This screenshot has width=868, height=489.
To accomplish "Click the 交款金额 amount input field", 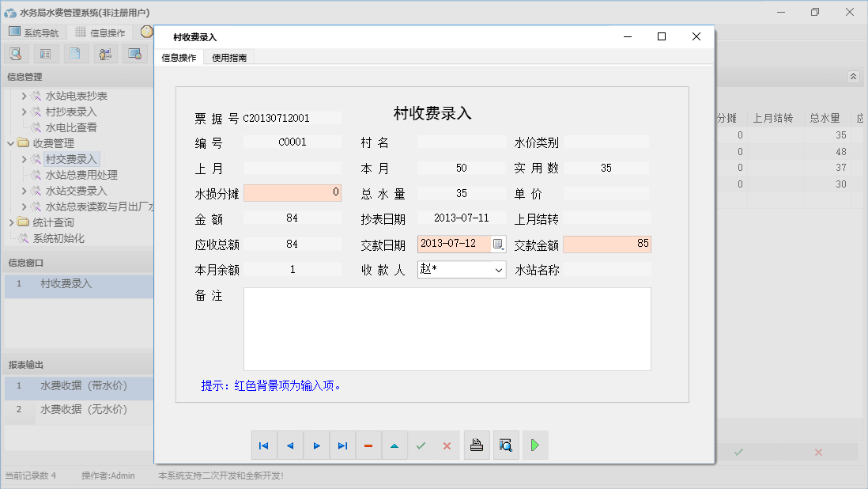I will tap(607, 244).
